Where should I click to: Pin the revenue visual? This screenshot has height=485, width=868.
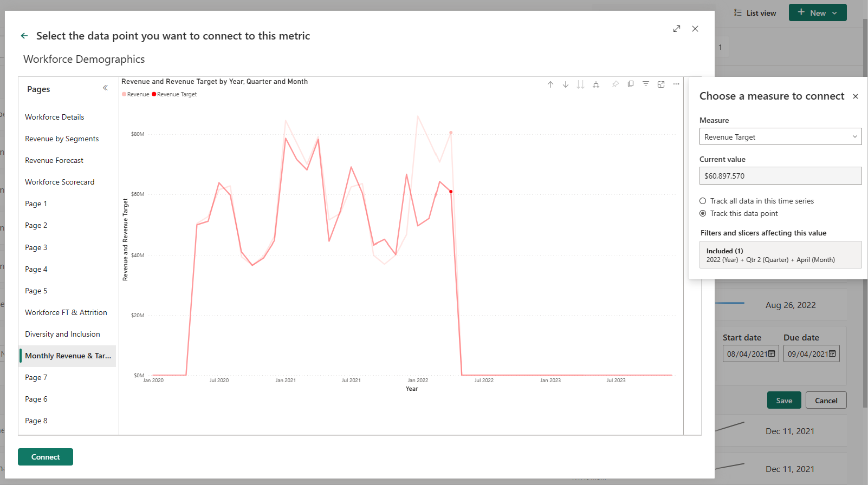(615, 84)
